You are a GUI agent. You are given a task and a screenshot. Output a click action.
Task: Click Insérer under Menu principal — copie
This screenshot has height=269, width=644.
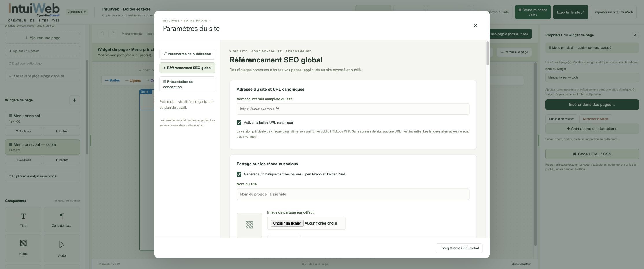(61, 160)
